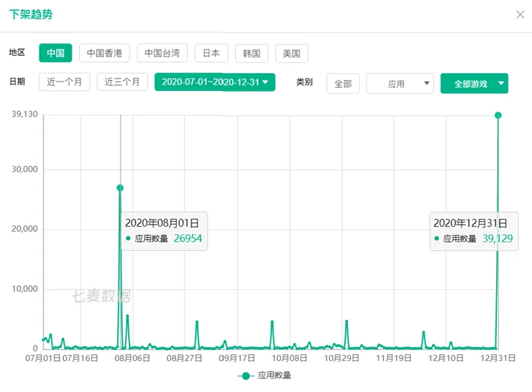The image size is (532, 392).
Task: Select 美国 as the region
Action: [291, 53]
